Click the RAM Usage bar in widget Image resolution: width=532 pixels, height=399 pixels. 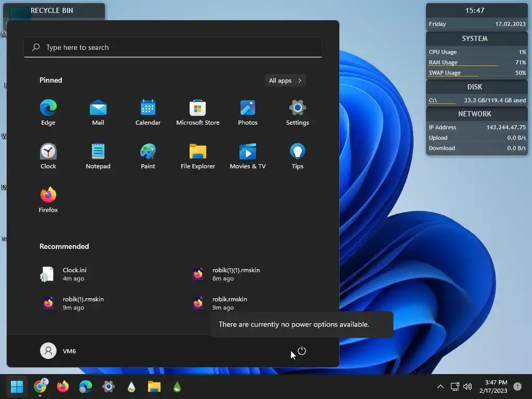pos(477,63)
